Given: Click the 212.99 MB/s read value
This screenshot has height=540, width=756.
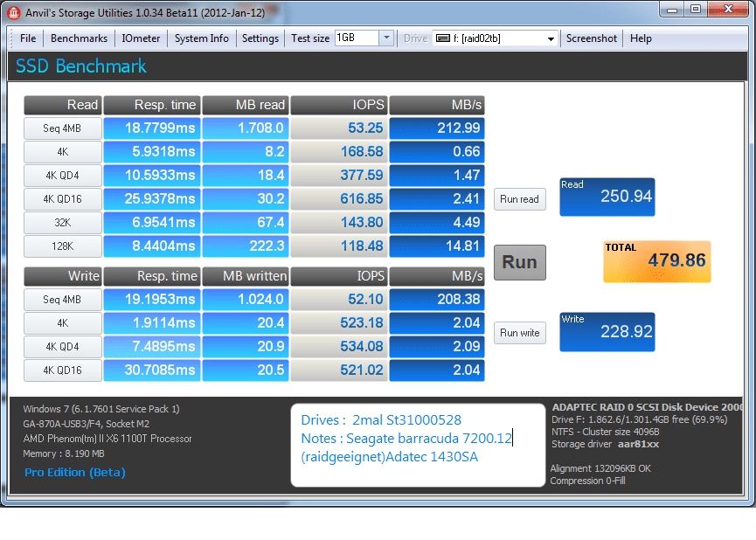Looking at the screenshot, I should [437, 128].
